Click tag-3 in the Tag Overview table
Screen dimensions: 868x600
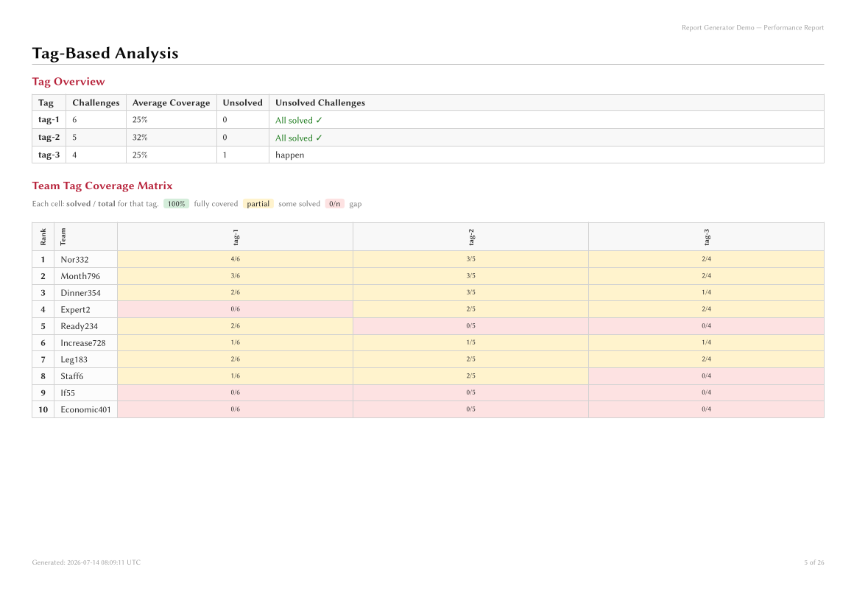point(49,155)
